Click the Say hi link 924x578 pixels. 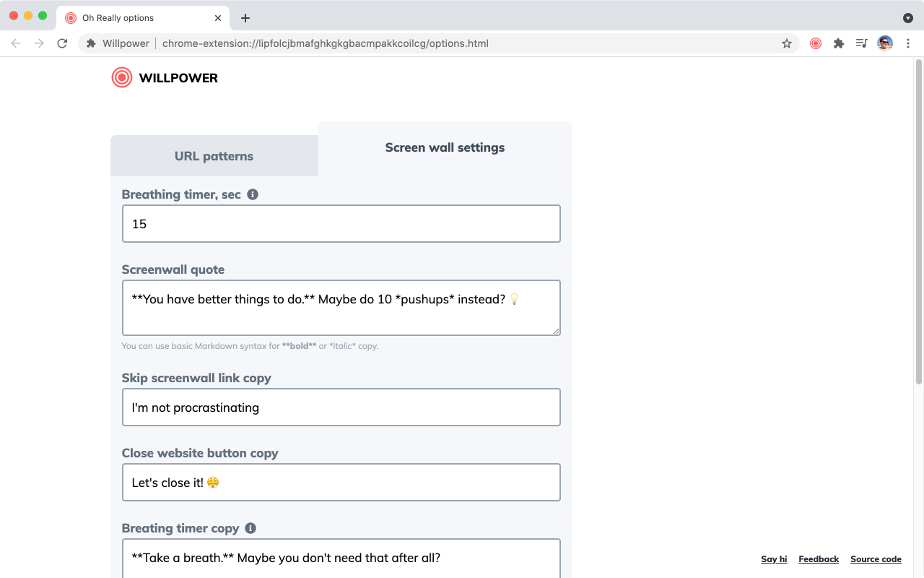tap(774, 559)
